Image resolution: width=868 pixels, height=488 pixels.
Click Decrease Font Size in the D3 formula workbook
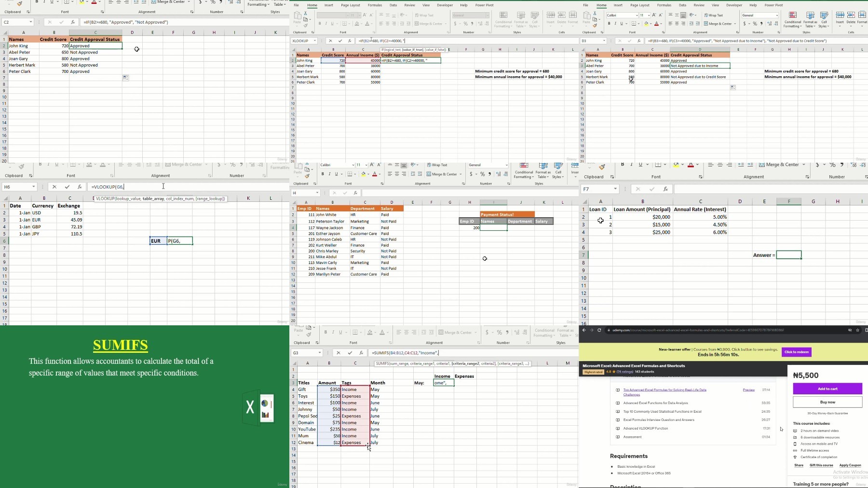tap(661, 15)
